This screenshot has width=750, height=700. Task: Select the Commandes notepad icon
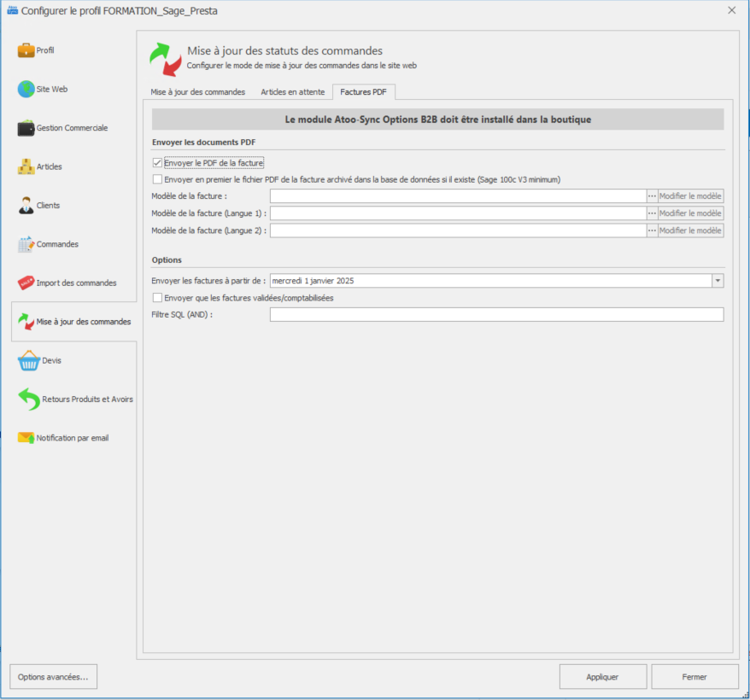pos(26,244)
